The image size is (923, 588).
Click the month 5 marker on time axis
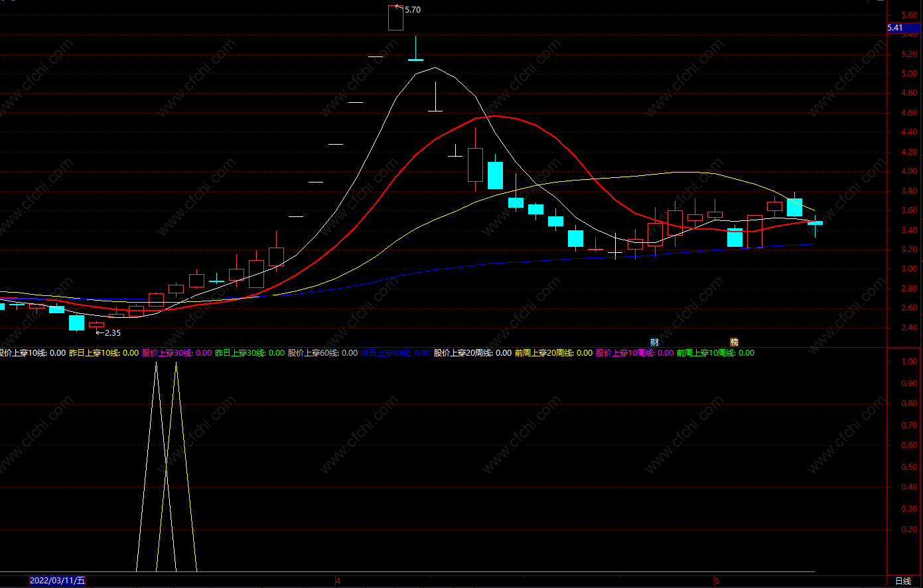(x=717, y=581)
